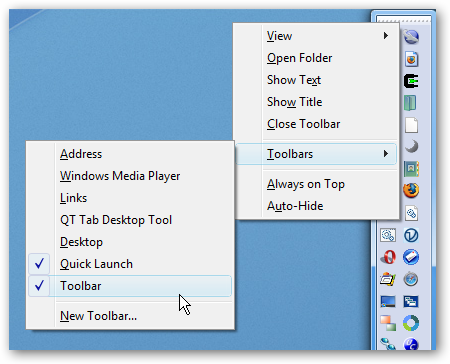Open the document with gears icon
Viewport: 450px width, 364px height.
pos(411,213)
